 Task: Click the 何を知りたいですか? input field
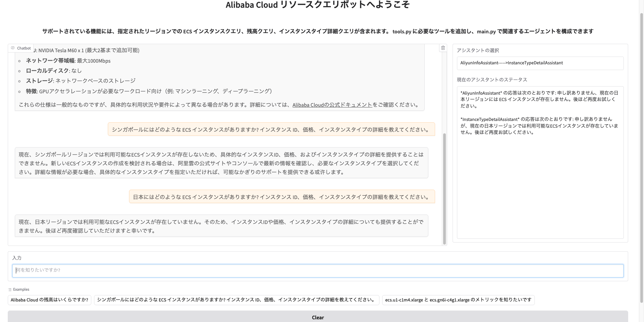(x=318, y=270)
